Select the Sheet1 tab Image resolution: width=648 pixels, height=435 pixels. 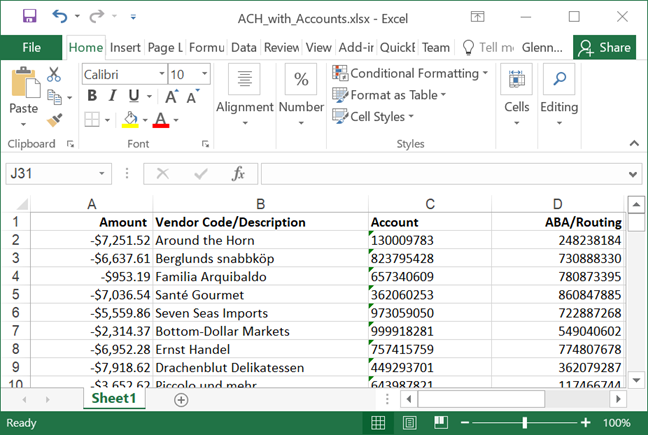(x=114, y=398)
